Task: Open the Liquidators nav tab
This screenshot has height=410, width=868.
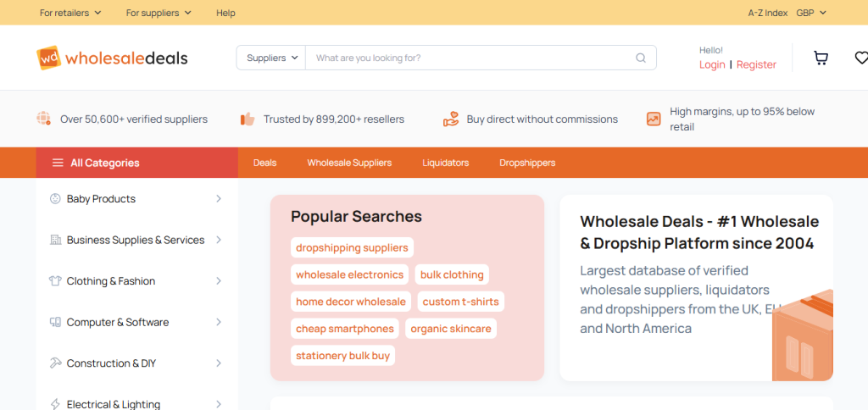Action: pos(446,163)
